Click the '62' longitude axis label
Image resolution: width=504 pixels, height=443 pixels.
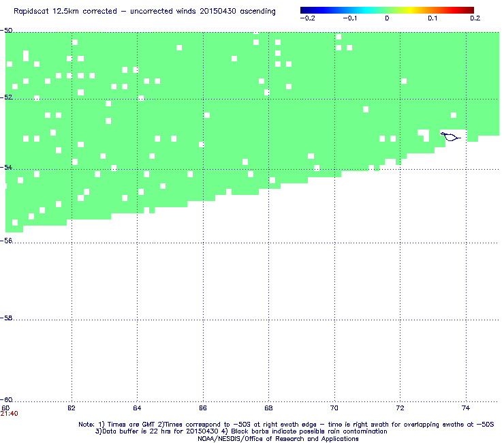pyautogui.click(x=72, y=408)
